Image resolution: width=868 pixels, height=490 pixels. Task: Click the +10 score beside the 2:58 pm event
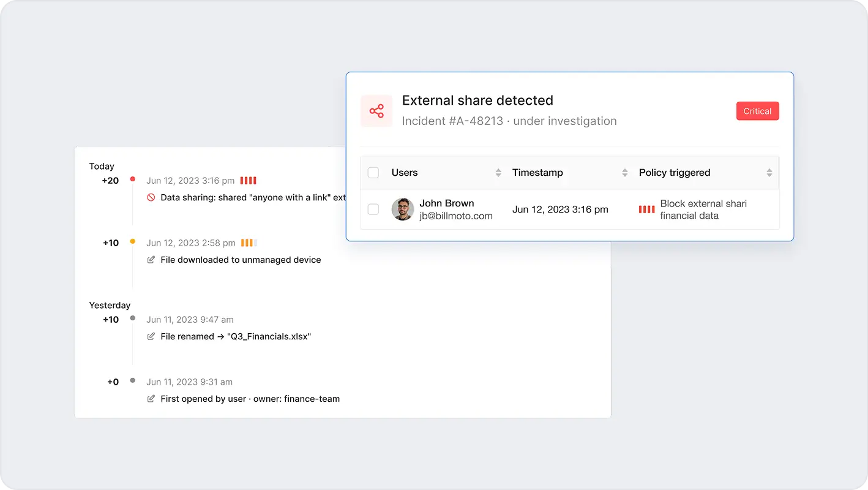(111, 243)
